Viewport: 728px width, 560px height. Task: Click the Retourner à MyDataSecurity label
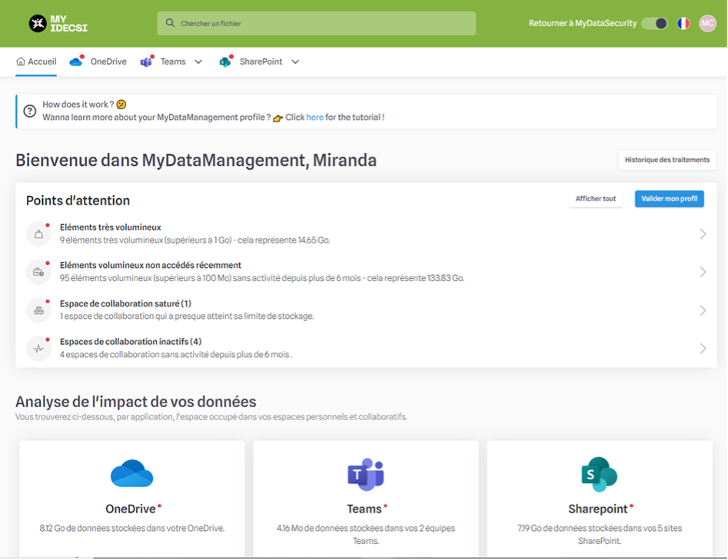tap(583, 23)
